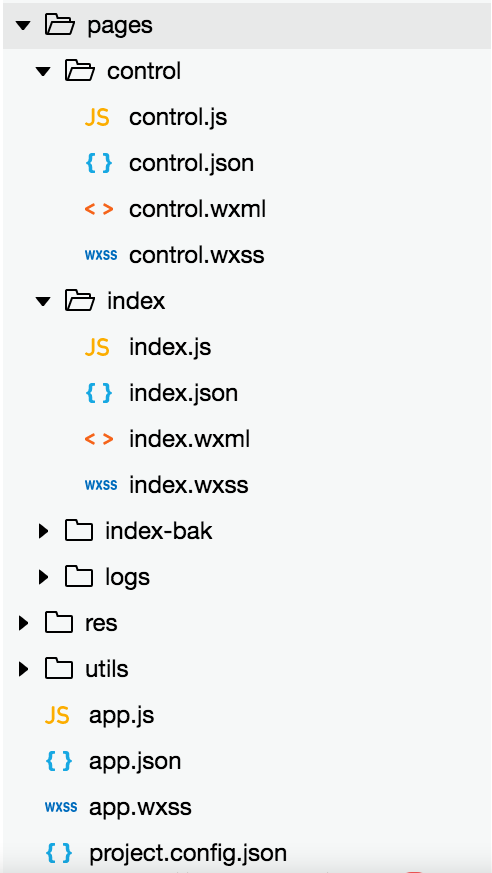
Task: Click the JS icon beside control.js
Action: 97,117
